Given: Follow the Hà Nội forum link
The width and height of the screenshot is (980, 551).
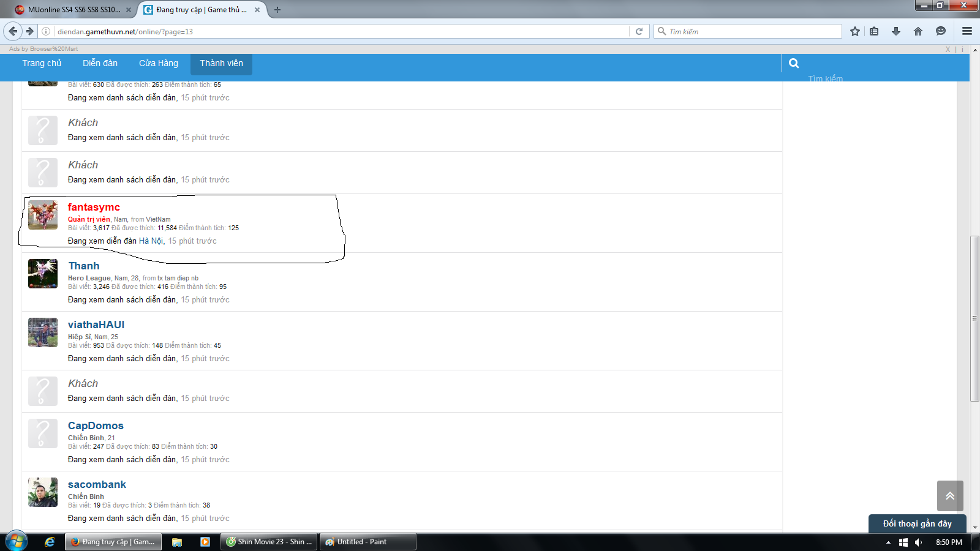Looking at the screenshot, I should (151, 241).
